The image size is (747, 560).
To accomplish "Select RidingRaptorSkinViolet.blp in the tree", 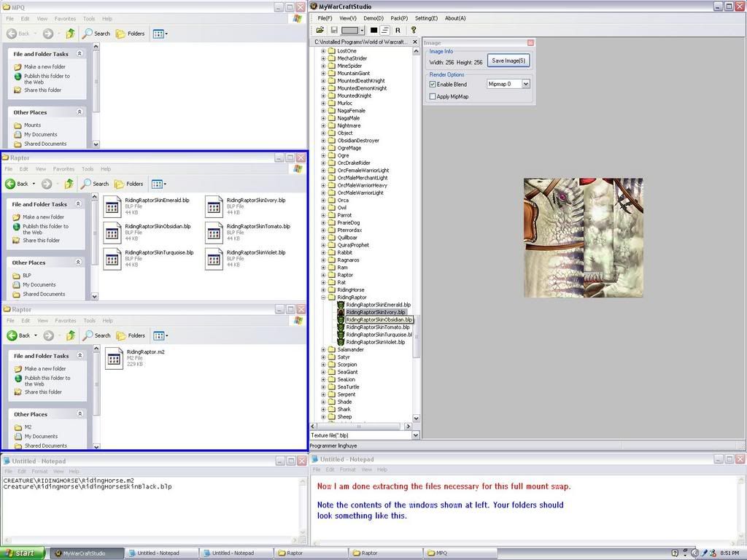I will (376, 343).
